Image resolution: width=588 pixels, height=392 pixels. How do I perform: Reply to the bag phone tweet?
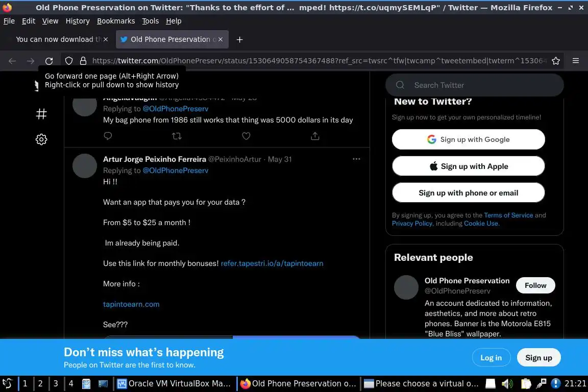pos(108,136)
